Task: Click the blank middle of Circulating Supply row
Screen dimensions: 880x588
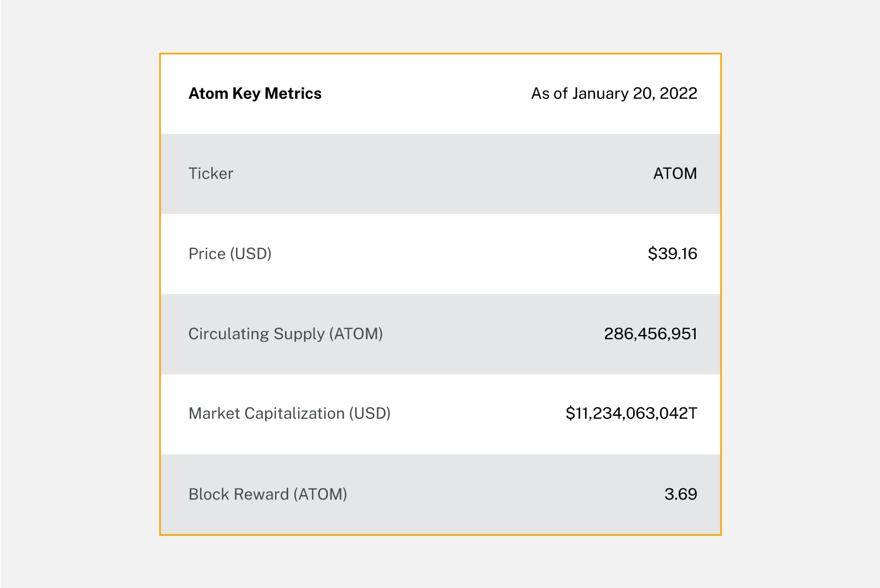Action: coord(490,334)
